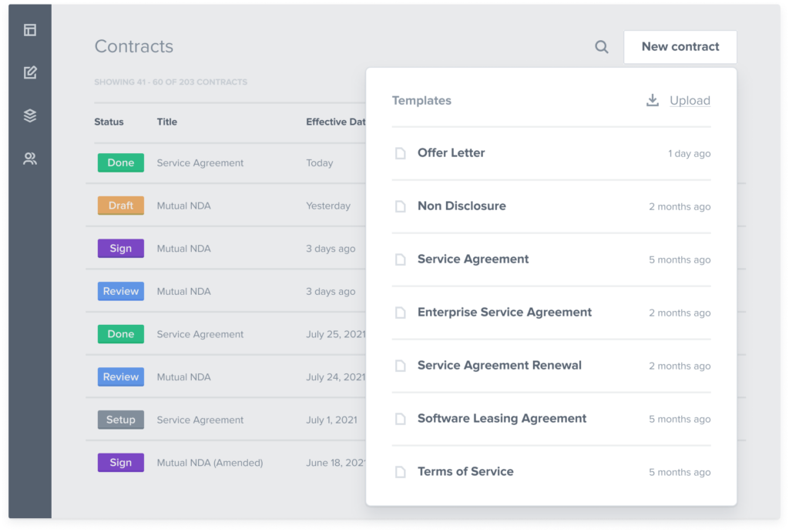Open the templates stack icon in the sidebar
Image resolution: width=789 pixels, height=532 pixels.
coord(30,115)
